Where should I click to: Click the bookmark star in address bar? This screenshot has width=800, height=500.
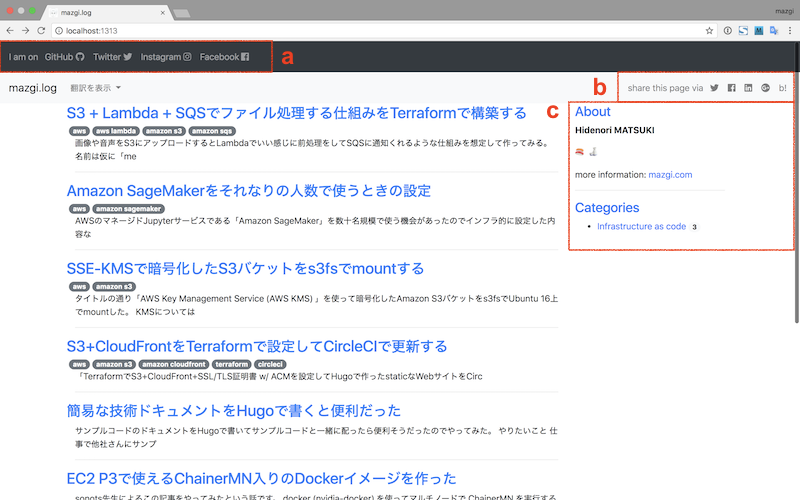click(x=709, y=31)
